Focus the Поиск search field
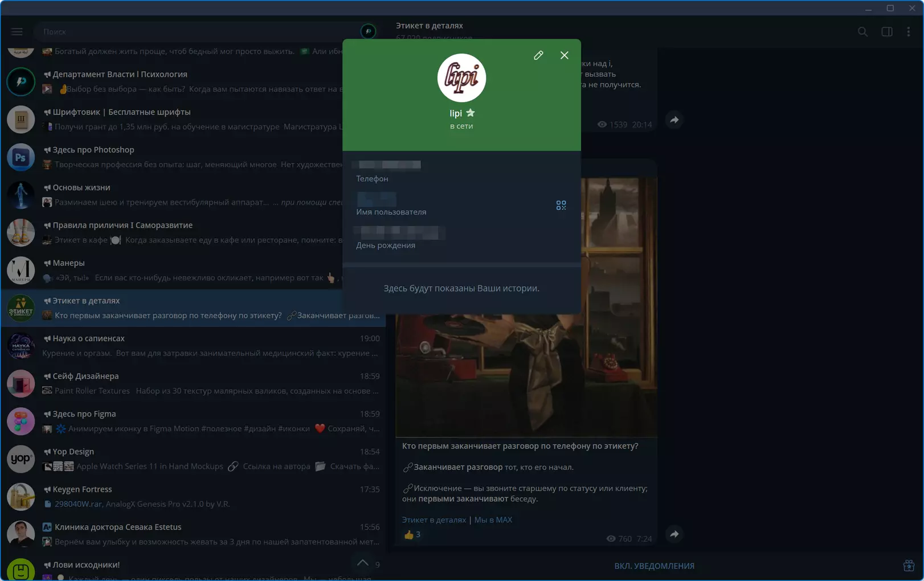Image resolution: width=924 pixels, height=581 pixels. point(197,32)
